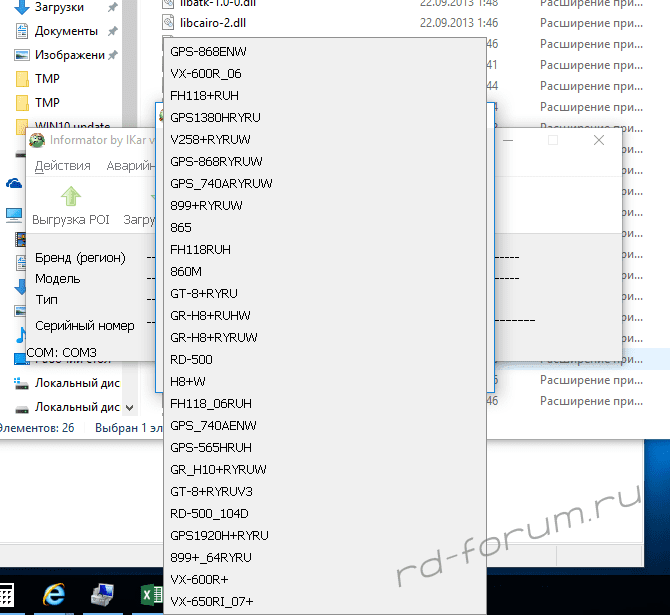Open Internet Explorer from the taskbar
This screenshot has height=615, width=670.
click(53, 594)
